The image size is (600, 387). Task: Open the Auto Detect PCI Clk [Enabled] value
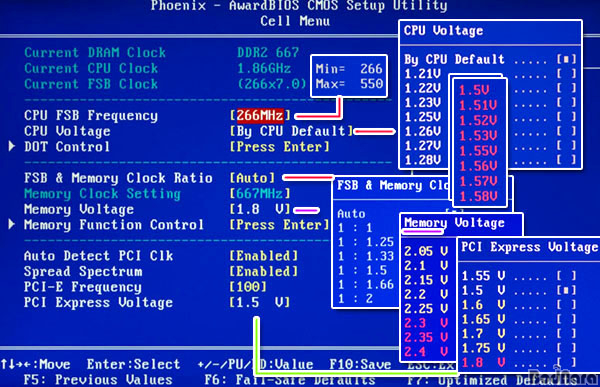tap(264, 256)
